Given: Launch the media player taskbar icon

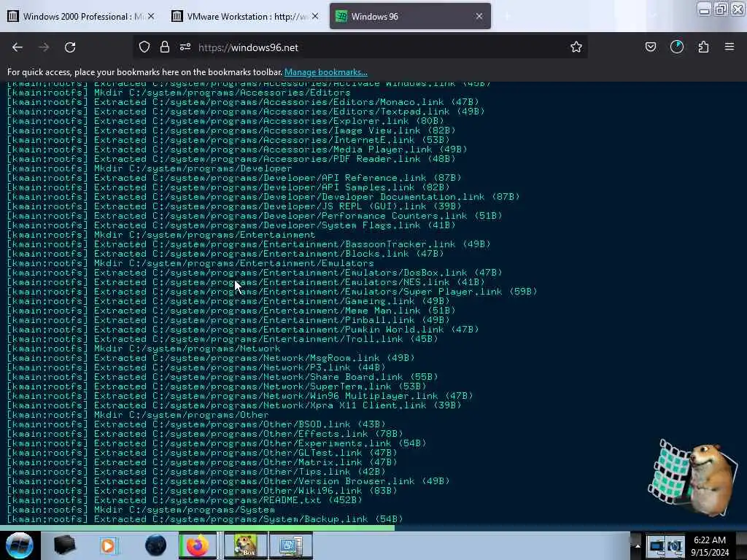Looking at the screenshot, I should tap(109, 545).
